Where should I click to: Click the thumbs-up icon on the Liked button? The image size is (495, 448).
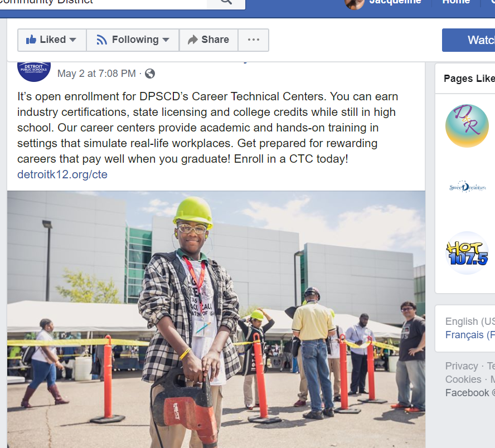click(x=31, y=40)
